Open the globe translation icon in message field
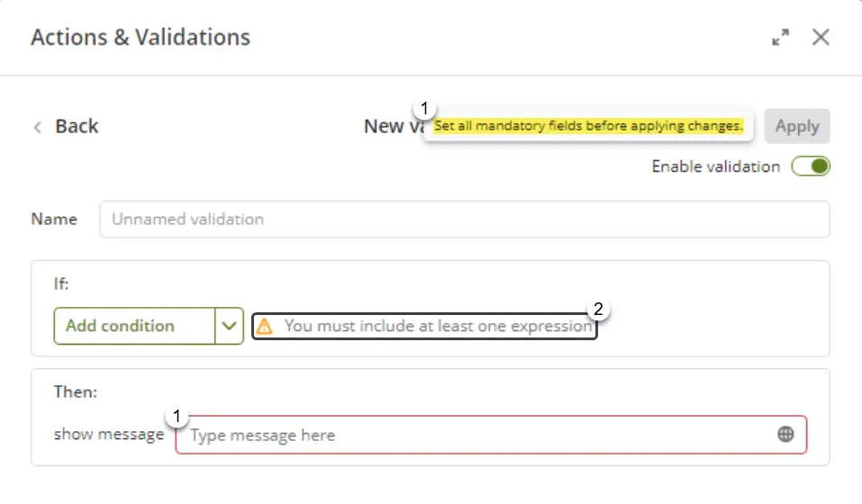The image size is (862, 504). 785,435
